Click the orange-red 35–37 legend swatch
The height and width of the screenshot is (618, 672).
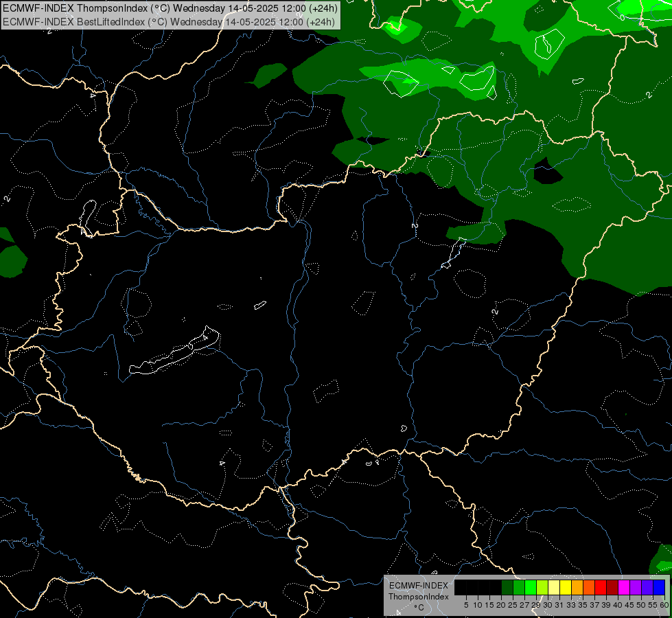(x=589, y=587)
